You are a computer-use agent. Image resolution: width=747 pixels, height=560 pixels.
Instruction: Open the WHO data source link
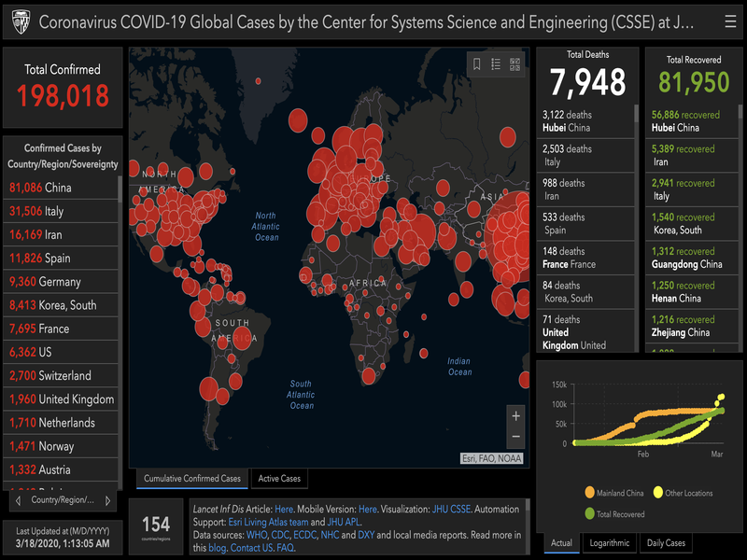point(256,535)
